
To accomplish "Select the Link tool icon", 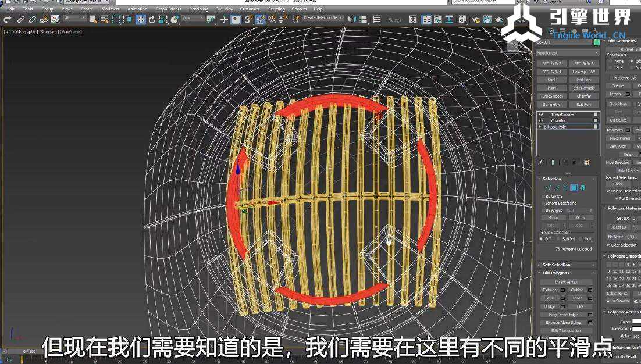I will pos(20,19).
